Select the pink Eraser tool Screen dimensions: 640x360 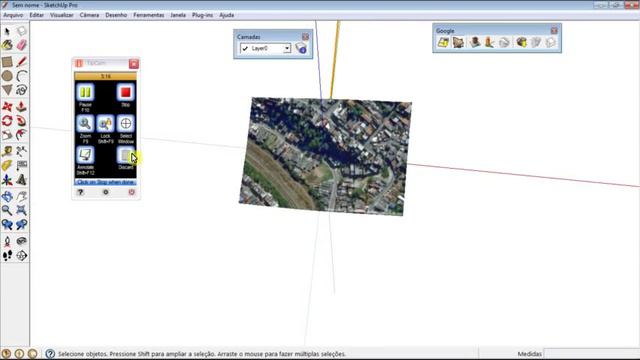tap(22, 45)
